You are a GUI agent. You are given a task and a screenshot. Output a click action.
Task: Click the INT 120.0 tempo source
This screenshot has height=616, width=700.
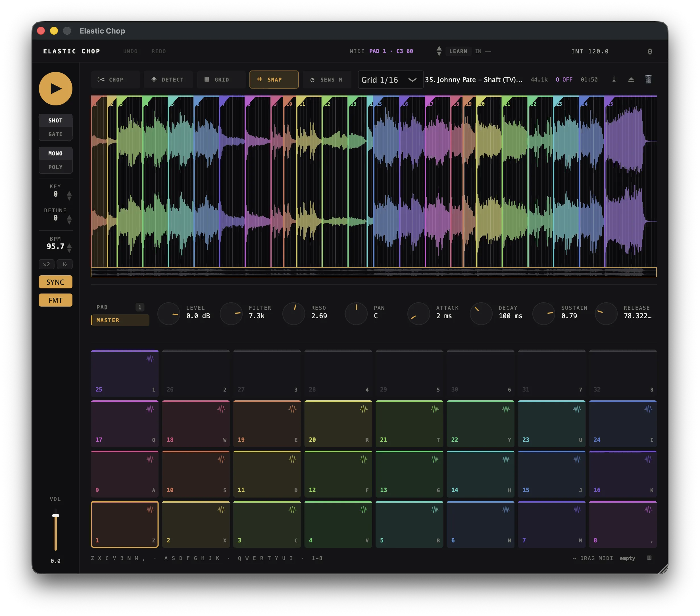(x=590, y=51)
